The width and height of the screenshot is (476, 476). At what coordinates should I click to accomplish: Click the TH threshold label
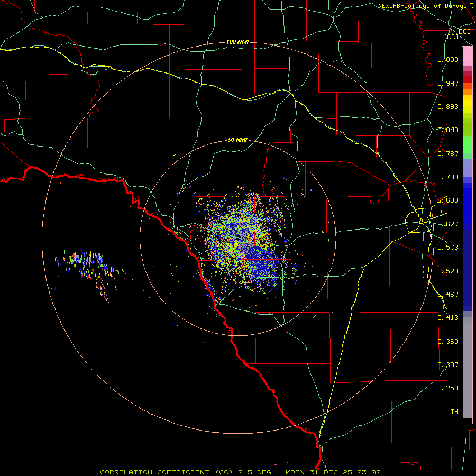[454, 412]
